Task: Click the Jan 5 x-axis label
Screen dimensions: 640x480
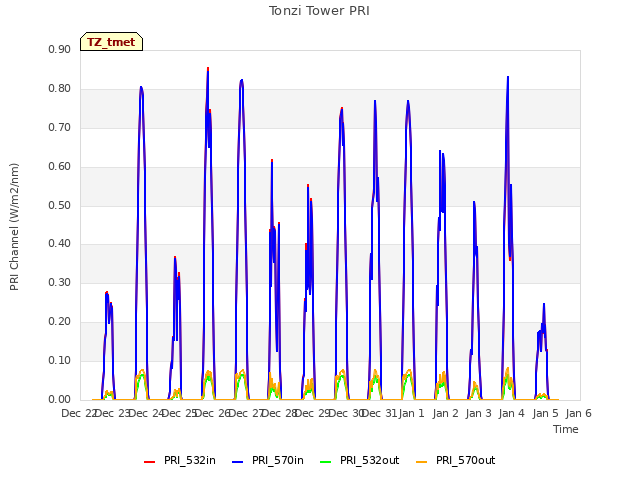Action: (x=545, y=413)
